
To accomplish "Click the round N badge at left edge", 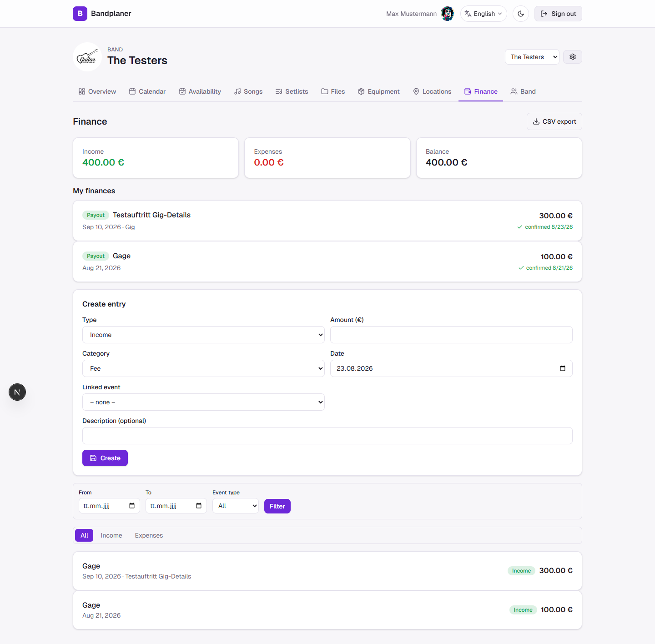I will tap(17, 392).
